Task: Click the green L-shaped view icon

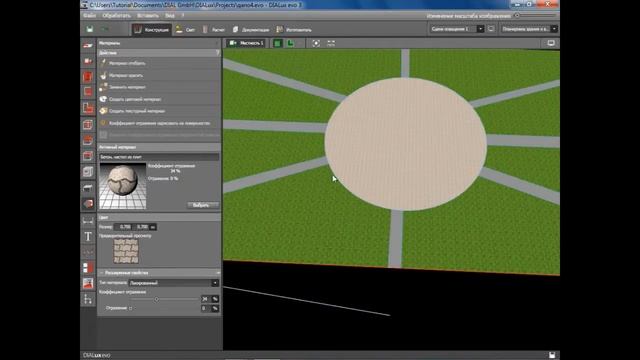Action: click(x=291, y=43)
